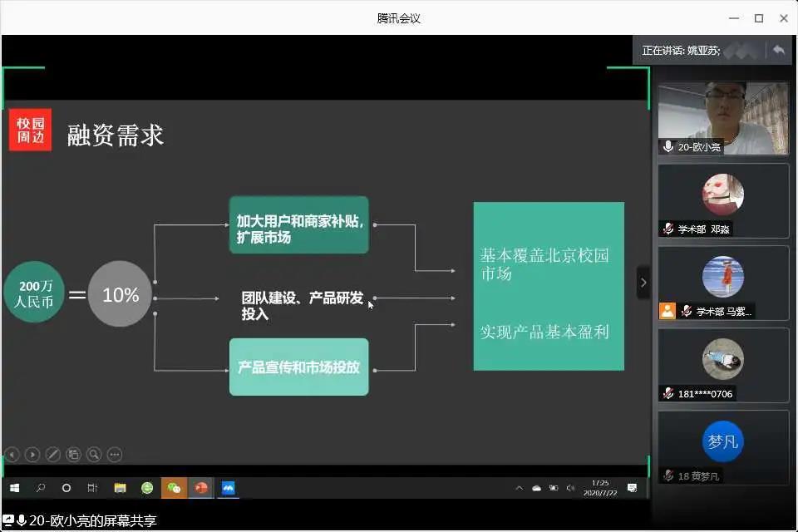Image resolution: width=798 pixels, height=532 pixels.
Task: Click muted mic icon for 181****0706
Action: [668, 393]
